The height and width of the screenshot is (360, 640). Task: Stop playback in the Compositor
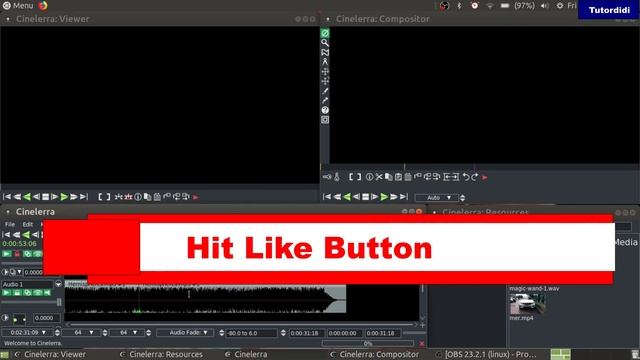(365, 197)
